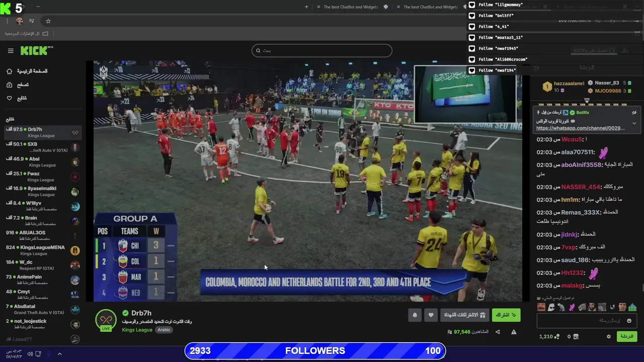
Task: Hide the pinned message eye-slash icon
Action: click(634, 113)
